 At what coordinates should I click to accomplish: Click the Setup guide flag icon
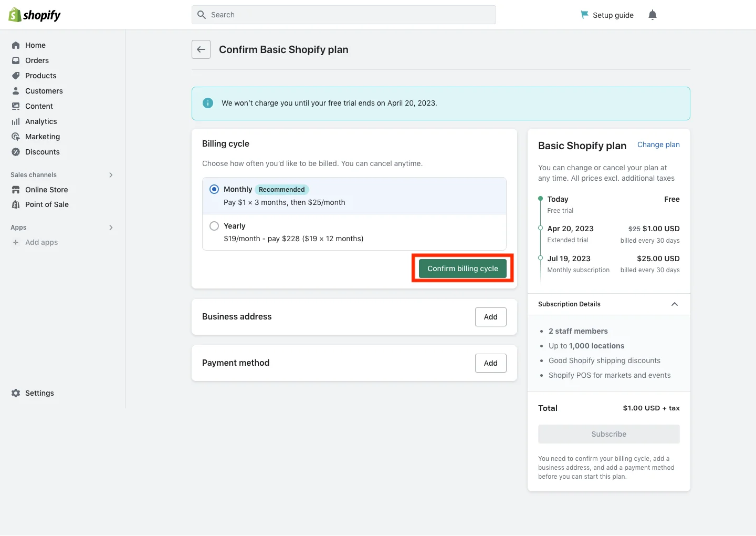584,15
